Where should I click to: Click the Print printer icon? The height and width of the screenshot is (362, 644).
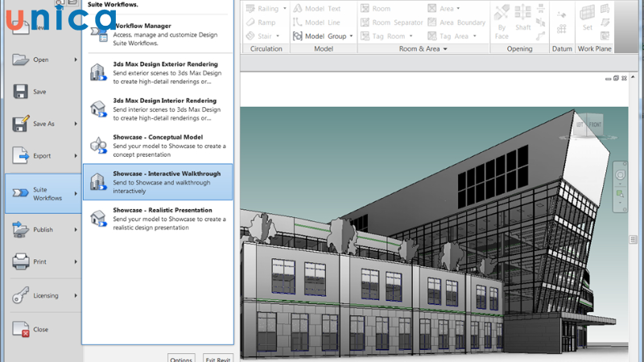click(x=21, y=261)
